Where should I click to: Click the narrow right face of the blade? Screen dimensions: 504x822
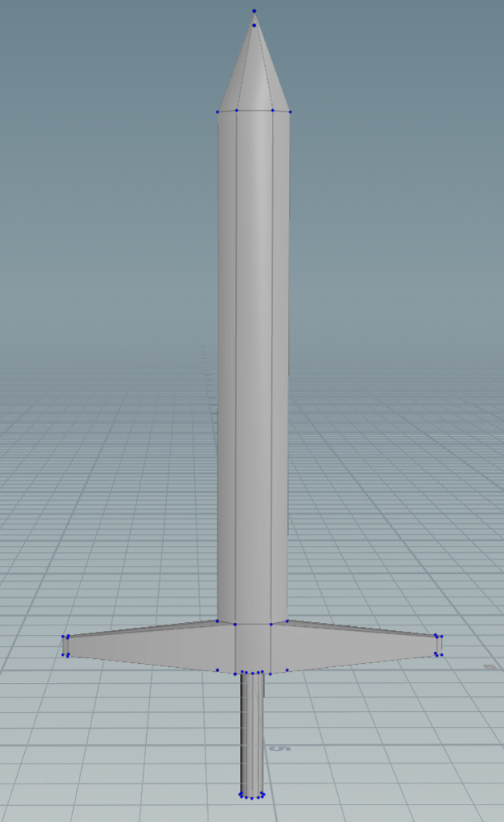tap(280, 367)
